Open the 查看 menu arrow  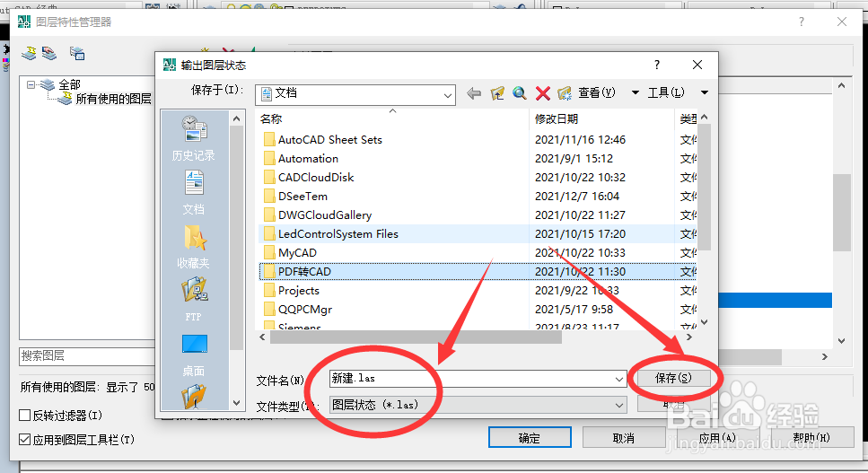pyautogui.click(x=635, y=92)
